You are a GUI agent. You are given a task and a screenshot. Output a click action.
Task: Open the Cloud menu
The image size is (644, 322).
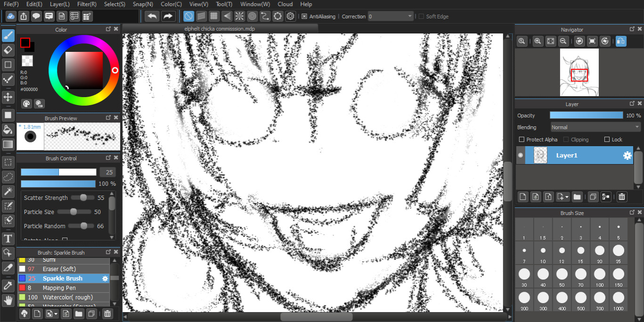285,4
